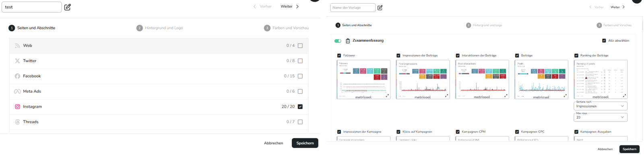
Task: Click Abbrechen in the right panel
Action: click(x=605, y=149)
